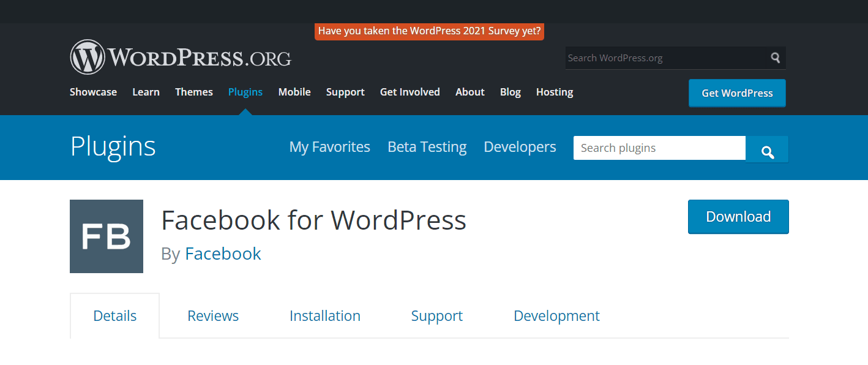Switch to the Development tab
868x365 pixels.
tap(556, 316)
